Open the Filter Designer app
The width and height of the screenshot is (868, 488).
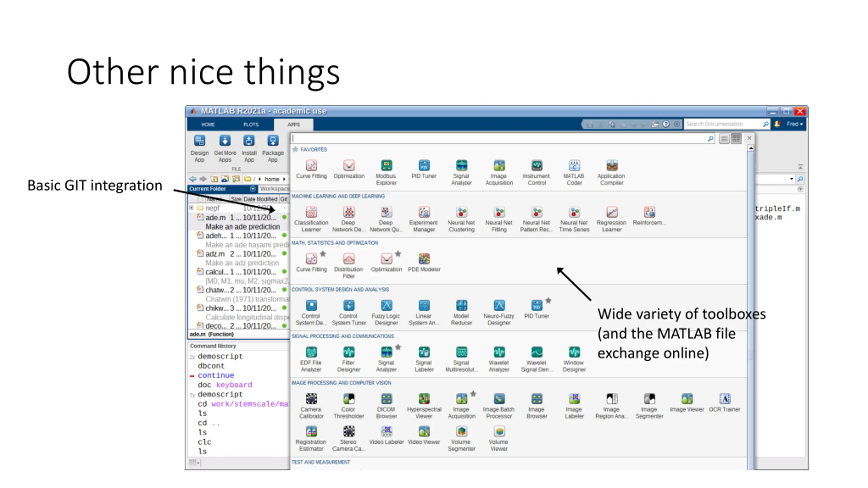[349, 352]
